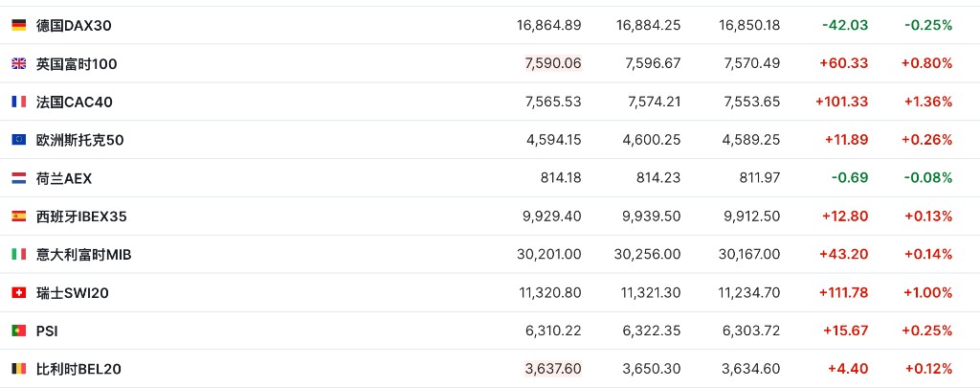Click the French flag icon
The width and height of the screenshot is (980, 388).
click(x=19, y=102)
